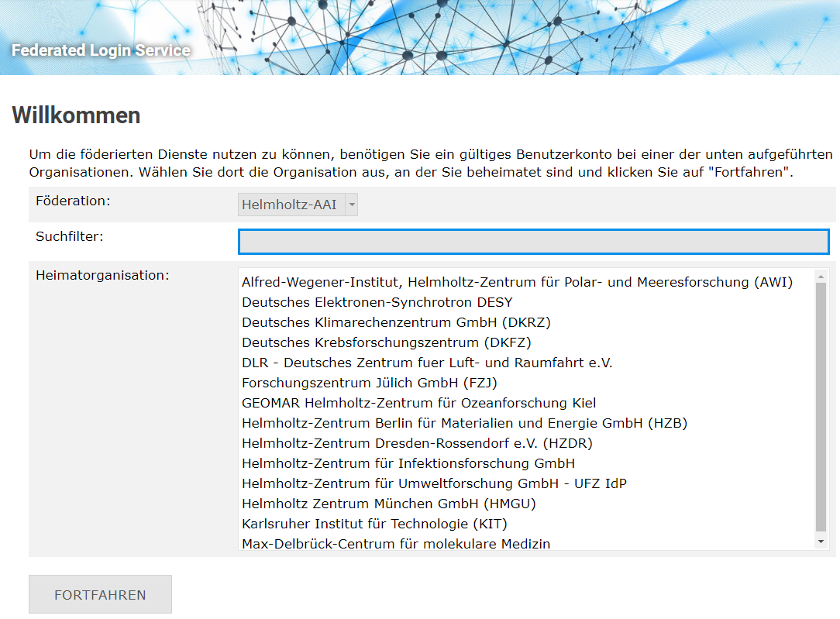Select Karlsruher Institut für Technologie (KIT)

(374, 524)
